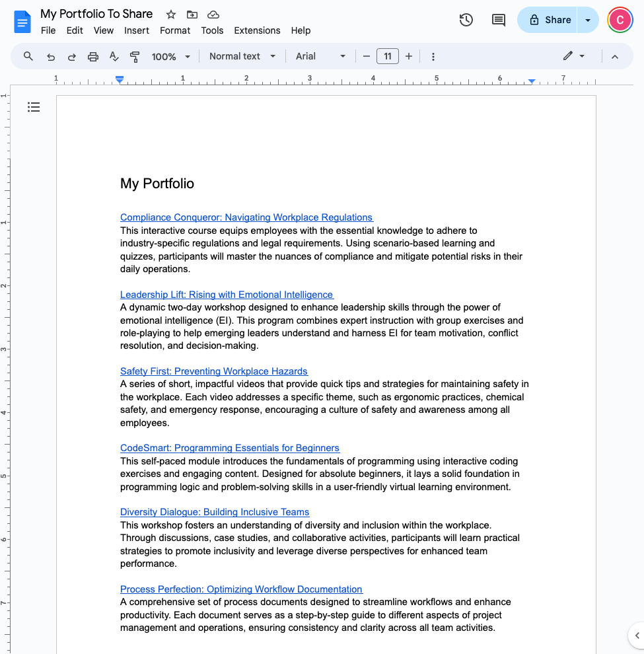Open the Diversity Dialogue link
Screen dimensions: 644x654
pyautogui.click(x=215, y=512)
